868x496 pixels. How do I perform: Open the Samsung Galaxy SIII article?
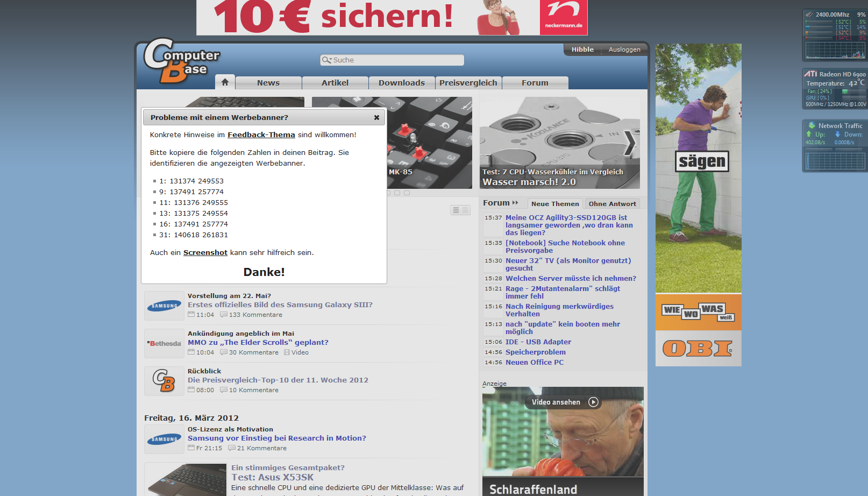point(280,305)
